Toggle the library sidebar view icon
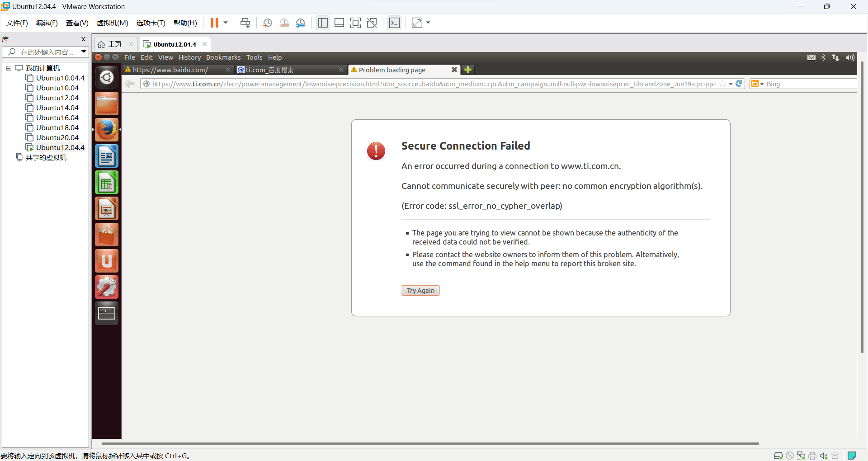Screen dimensions: 868x461 click(323, 23)
